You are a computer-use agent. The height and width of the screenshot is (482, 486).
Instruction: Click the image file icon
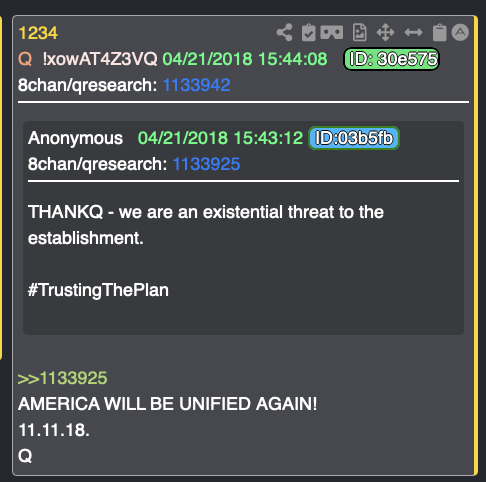360,32
